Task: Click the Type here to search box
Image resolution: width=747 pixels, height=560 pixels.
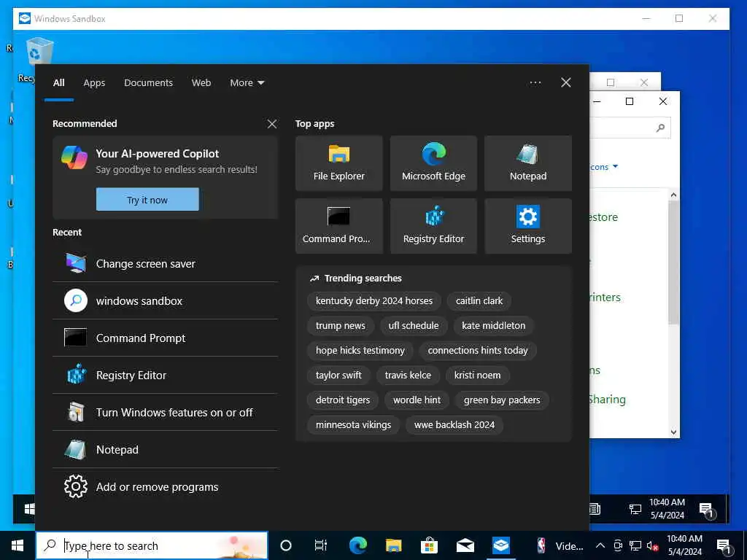Action: (152, 545)
